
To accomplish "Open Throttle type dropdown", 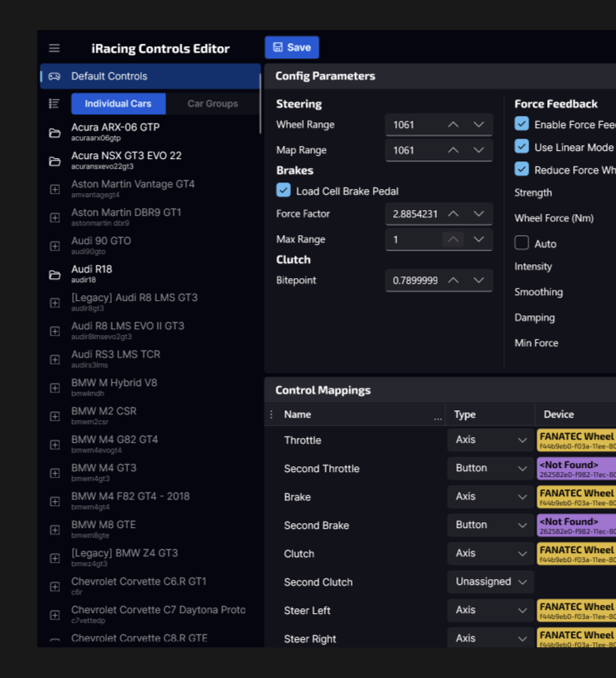I will tap(490, 440).
